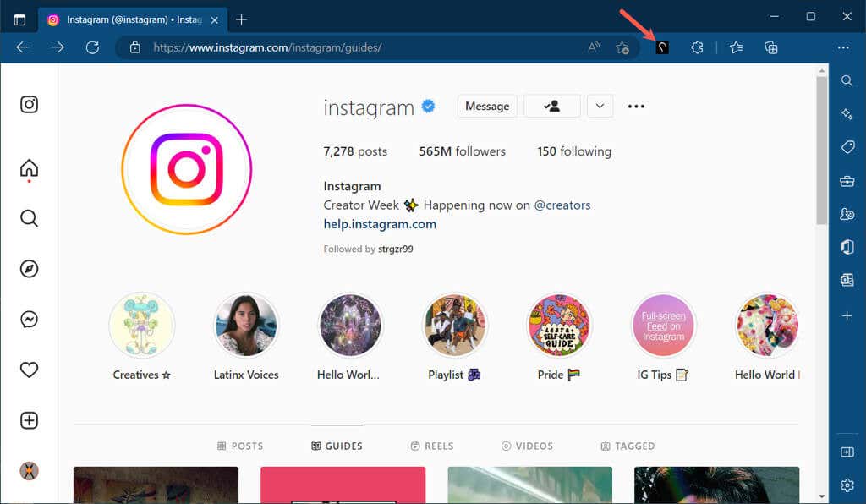Click the Instagram logo in left sidebar
866x504 pixels.
point(30,104)
